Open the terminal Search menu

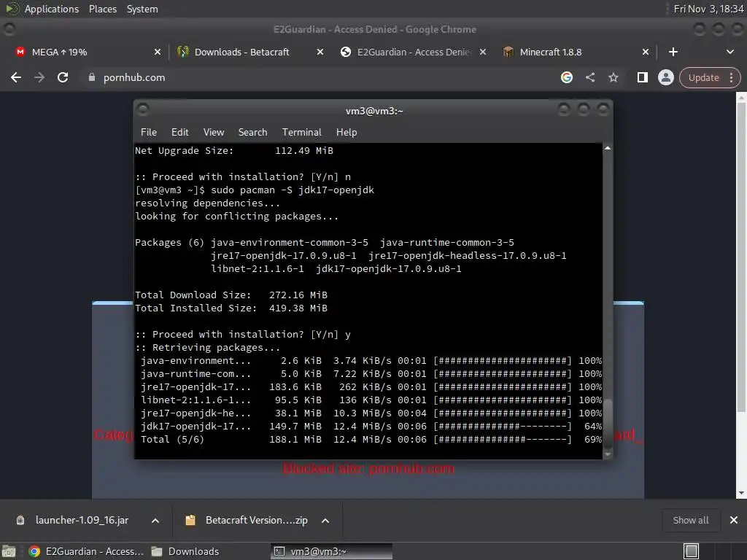pos(252,133)
